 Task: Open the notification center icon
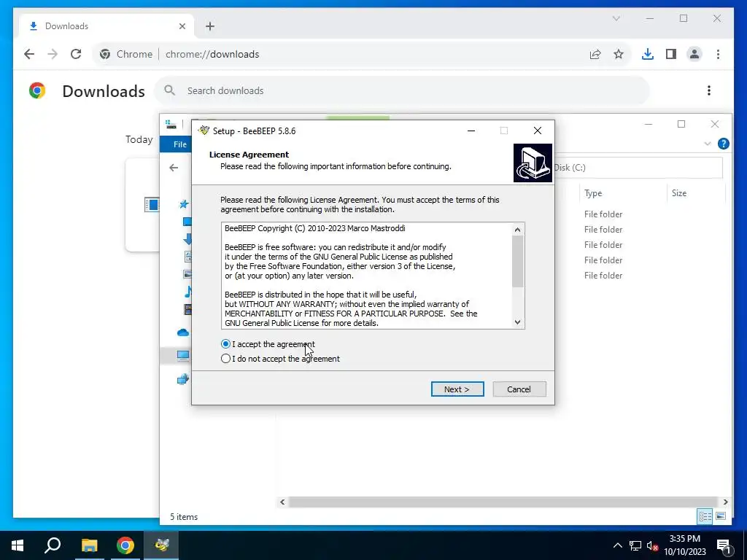tap(724, 545)
